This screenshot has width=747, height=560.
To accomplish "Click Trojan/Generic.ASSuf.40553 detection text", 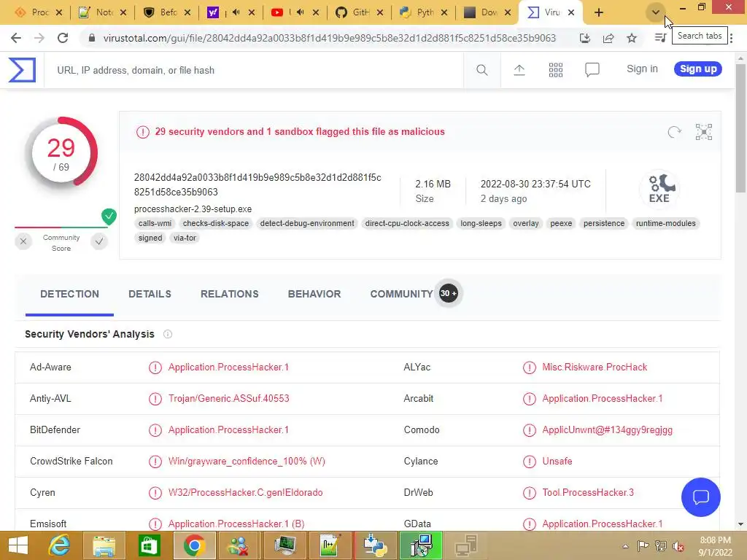I will click(228, 399).
